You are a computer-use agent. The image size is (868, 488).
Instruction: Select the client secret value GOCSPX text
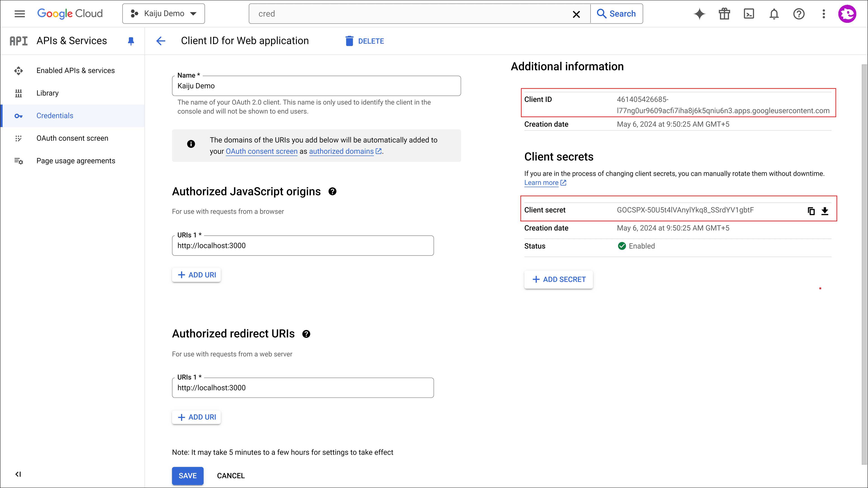tap(685, 210)
